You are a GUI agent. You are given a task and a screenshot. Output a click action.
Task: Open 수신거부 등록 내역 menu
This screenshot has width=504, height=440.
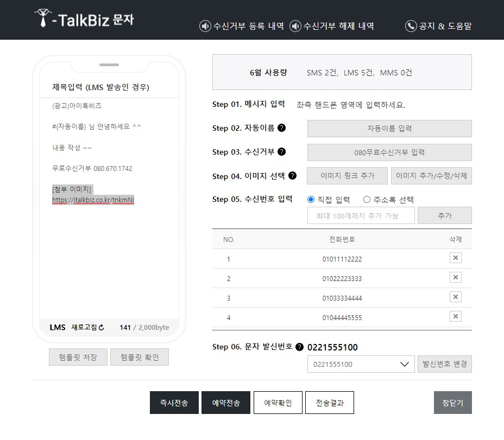coord(248,26)
